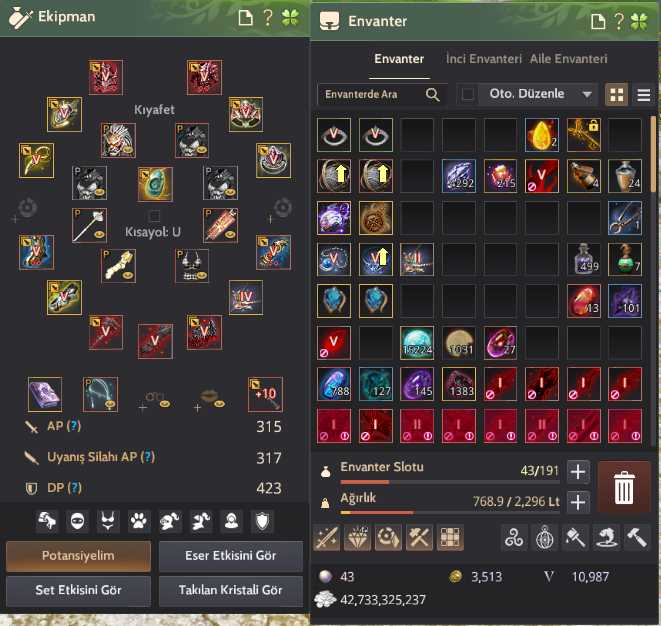Switch inventory to grid view icon
The width and height of the screenshot is (661, 626).
(616, 94)
